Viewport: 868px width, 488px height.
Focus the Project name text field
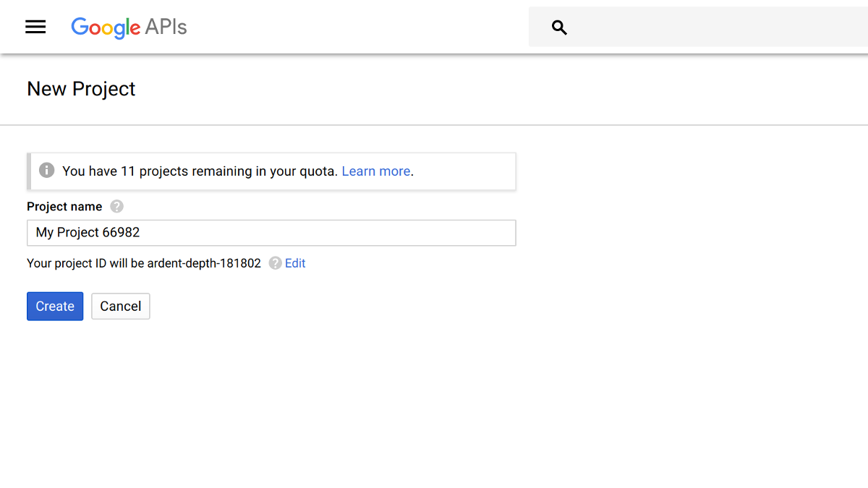click(x=271, y=232)
